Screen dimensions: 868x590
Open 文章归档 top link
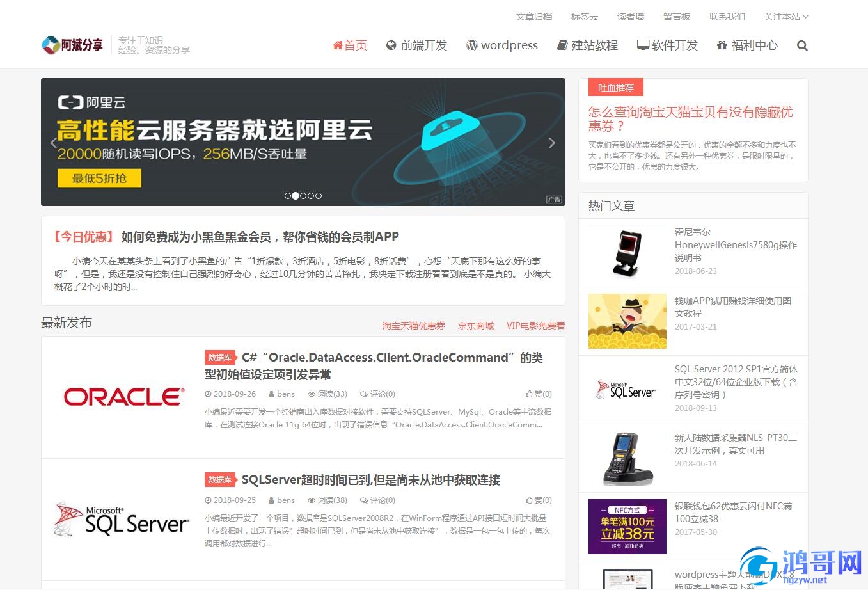tap(534, 17)
